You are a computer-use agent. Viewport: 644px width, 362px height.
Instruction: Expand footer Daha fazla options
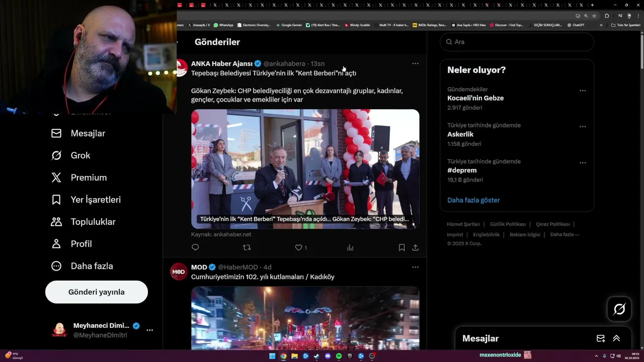point(565,235)
